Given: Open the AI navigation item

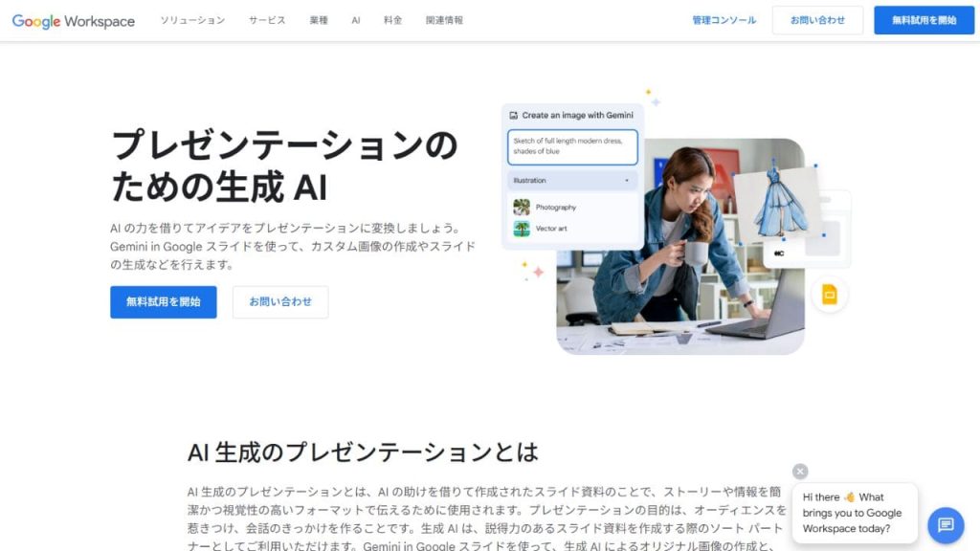Looking at the screenshot, I should click(356, 21).
